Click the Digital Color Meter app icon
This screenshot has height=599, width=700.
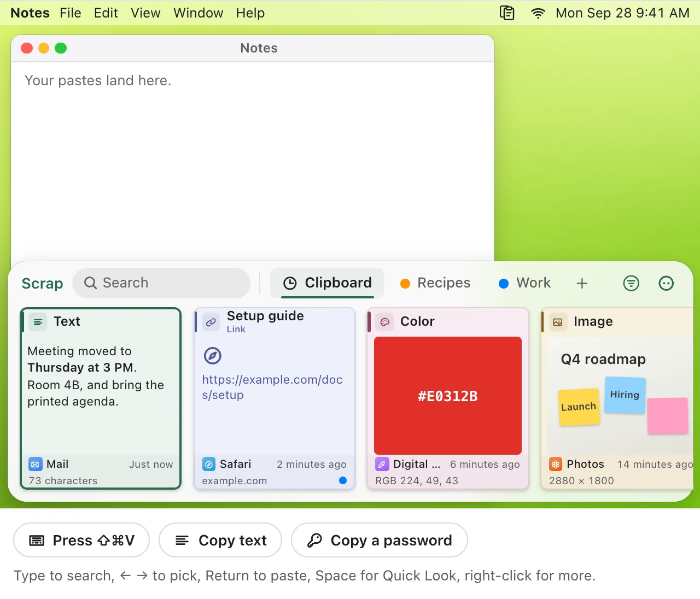(382, 465)
